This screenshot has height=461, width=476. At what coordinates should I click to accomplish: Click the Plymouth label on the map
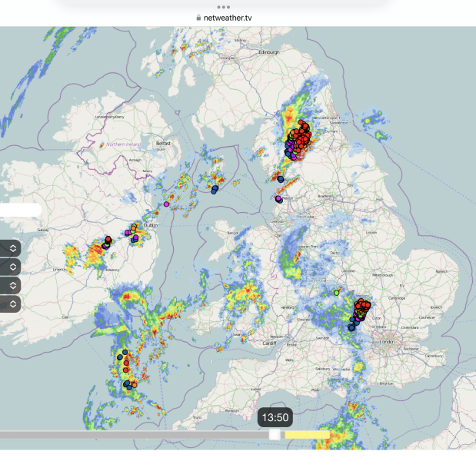point(232,410)
